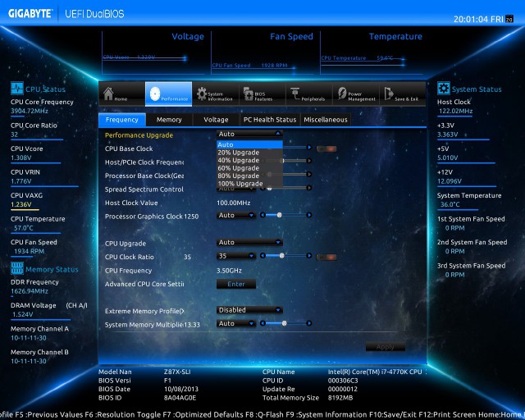Click the Performance Upgrade label
The height and width of the screenshot is (420, 525).
[x=139, y=135]
